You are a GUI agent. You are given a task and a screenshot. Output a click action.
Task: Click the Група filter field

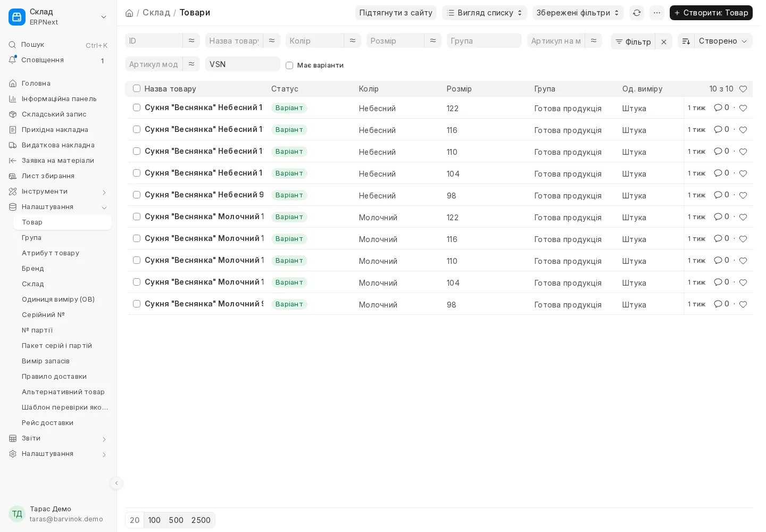coord(484,40)
